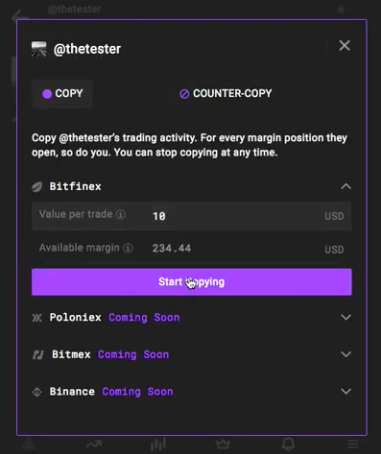Open the trending chart bottom nav icon
The height and width of the screenshot is (454, 381).
94,444
